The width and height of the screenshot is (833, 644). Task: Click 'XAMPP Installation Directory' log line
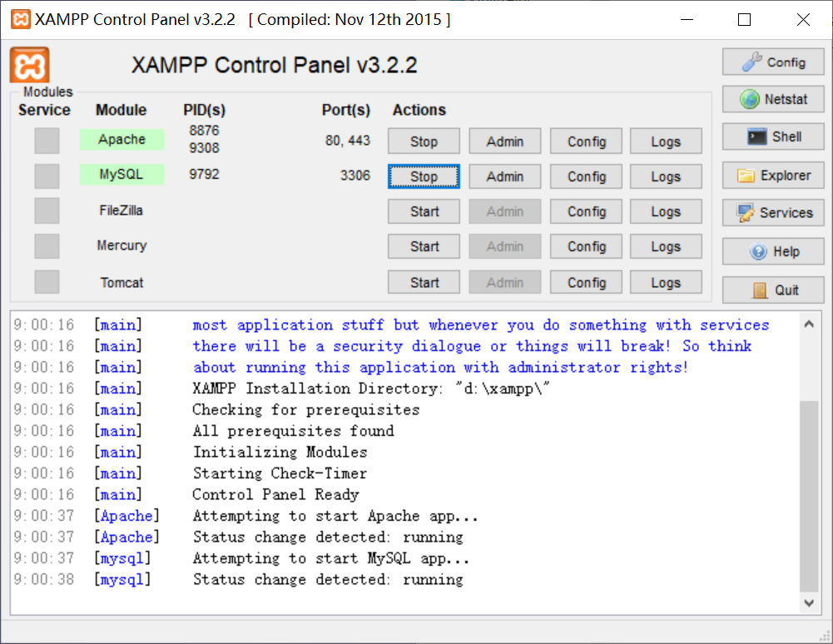click(371, 389)
